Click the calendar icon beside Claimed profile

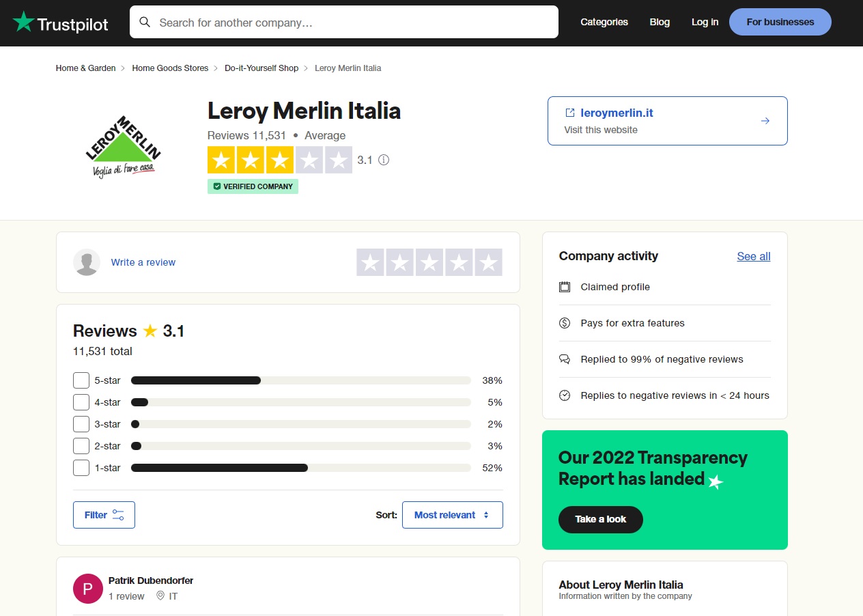pyautogui.click(x=565, y=287)
